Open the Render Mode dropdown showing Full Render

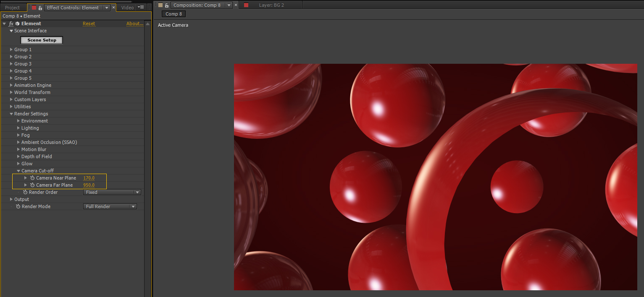(110, 207)
